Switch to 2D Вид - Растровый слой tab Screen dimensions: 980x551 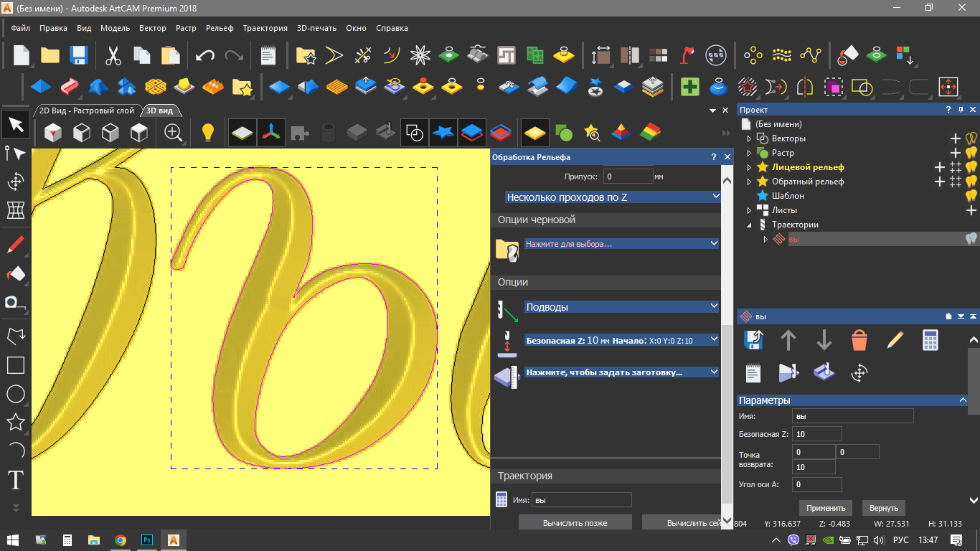(87, 110)
